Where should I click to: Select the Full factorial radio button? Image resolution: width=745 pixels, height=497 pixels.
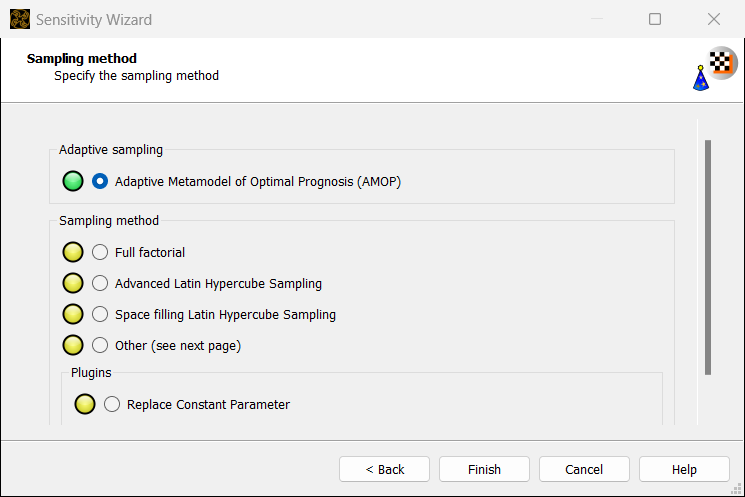[100, 252]
